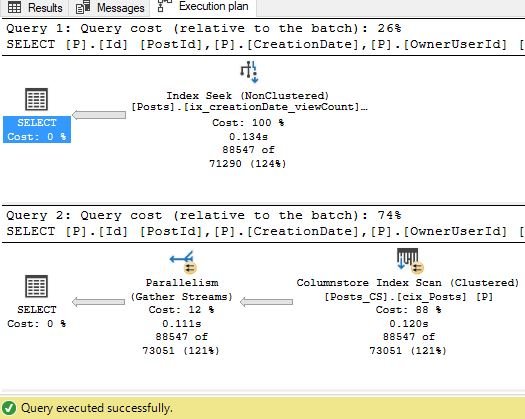Click the Query 1 cost header text
Screen dimensions: 525x419
pyautogui.click(x=204, y=28)
